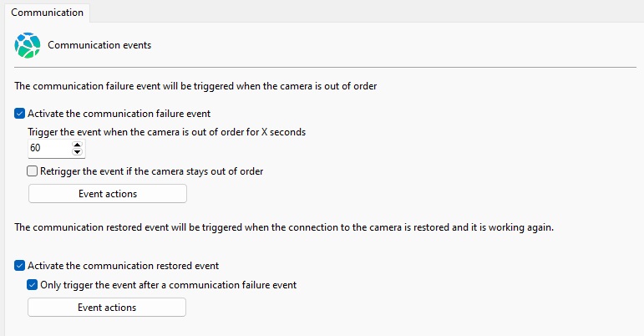Open Event actions for the failure event
644x336 pixels.
pyautogui.click(x=108, y=193)
